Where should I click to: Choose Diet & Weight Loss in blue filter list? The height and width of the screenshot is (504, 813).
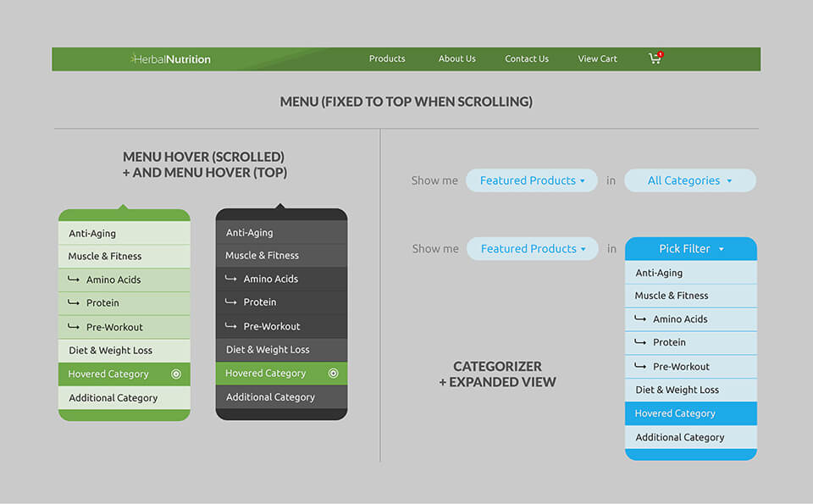tap(677, 390)
